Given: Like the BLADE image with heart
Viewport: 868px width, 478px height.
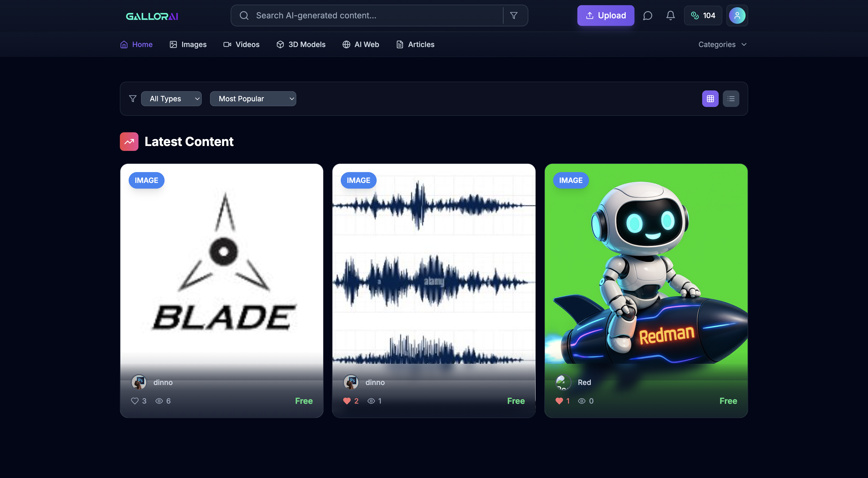Looking at the screenshot, I should (x=135, y=401).
